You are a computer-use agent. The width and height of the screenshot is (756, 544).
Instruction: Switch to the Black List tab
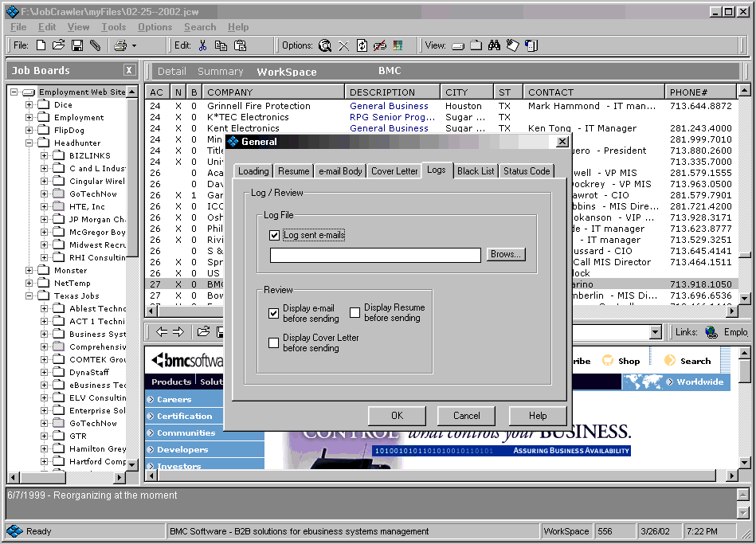475,171
